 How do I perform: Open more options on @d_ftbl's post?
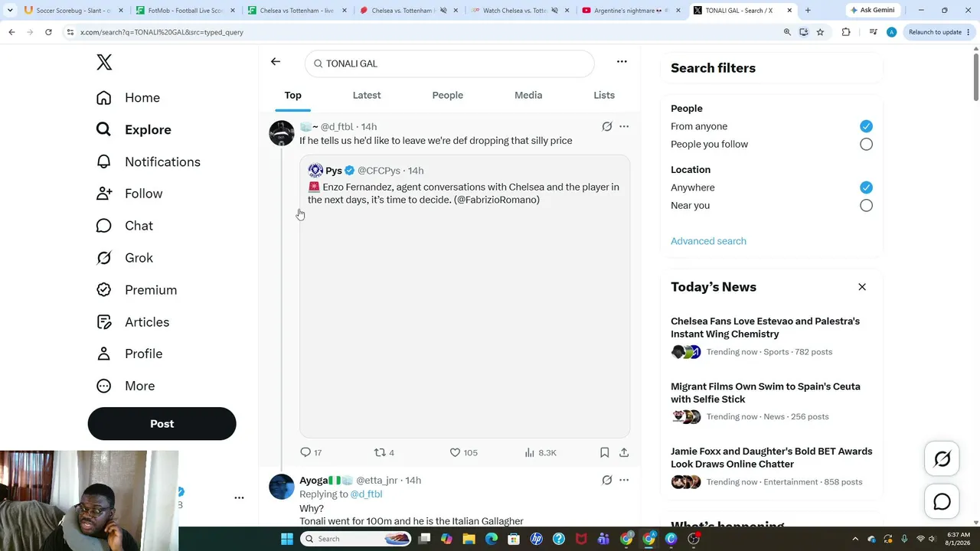tap(624, 126)
